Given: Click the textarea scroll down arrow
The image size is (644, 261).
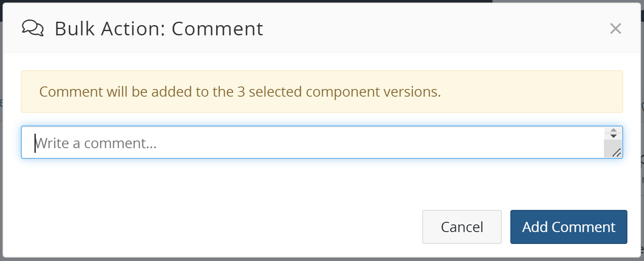Looking at the screenshot, I should (613, 136).
